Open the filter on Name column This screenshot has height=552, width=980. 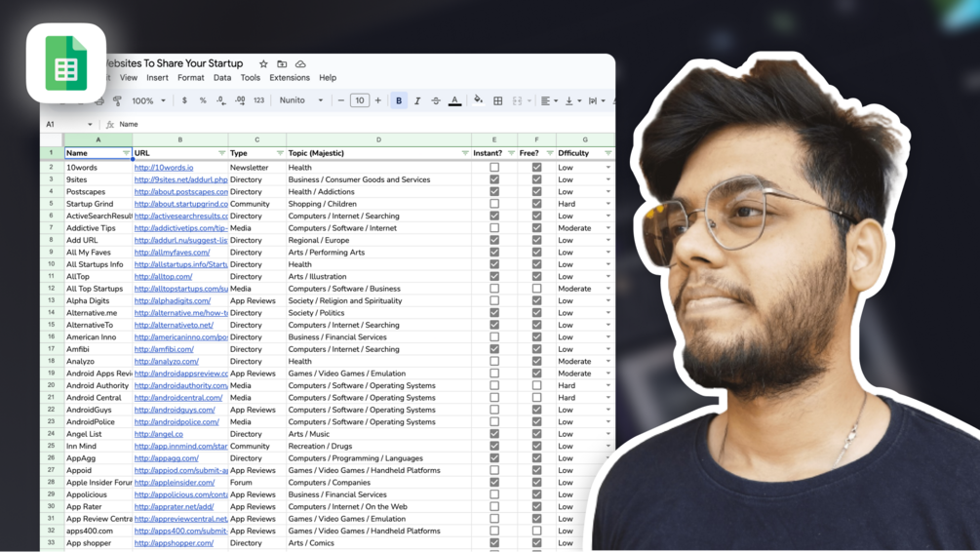tap(126, 153)
